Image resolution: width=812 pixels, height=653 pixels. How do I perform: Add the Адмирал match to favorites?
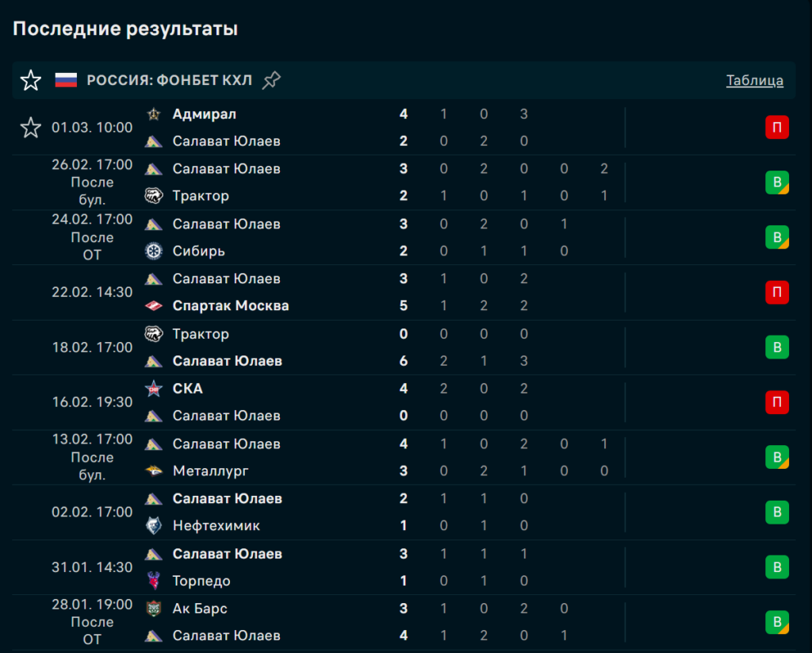(x=31, y=128)
